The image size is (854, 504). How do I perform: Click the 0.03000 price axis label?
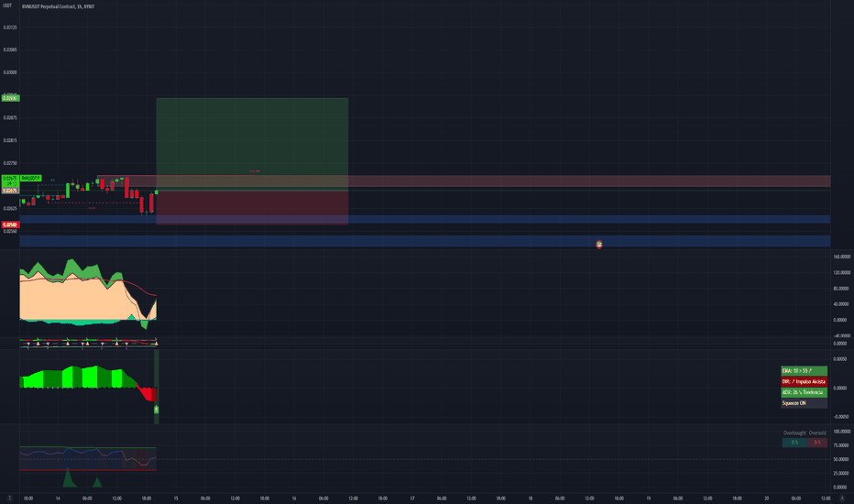point(10,72)
